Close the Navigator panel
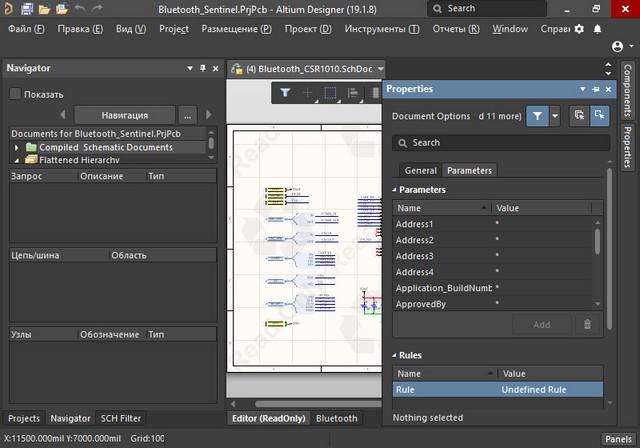This screenshot has height=448, width=640. click(x=216, y=69)
